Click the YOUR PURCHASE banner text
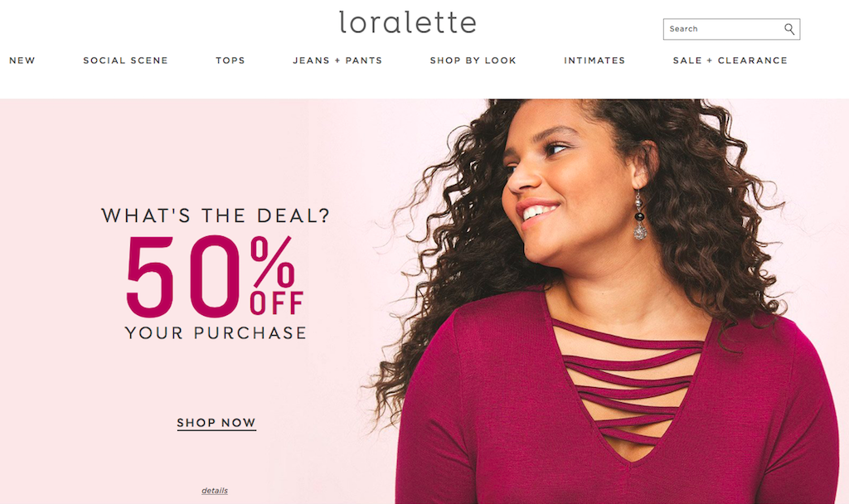 coord(216,332)
